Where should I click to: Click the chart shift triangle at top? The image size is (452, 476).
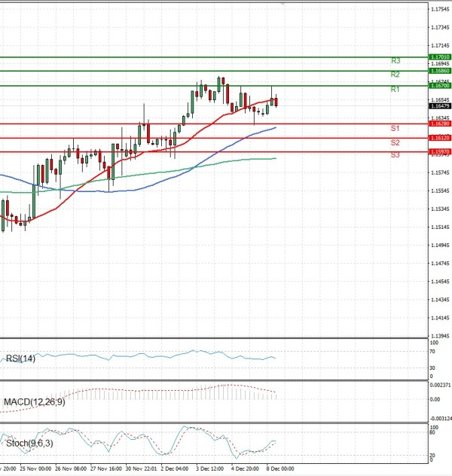[282, 3]
